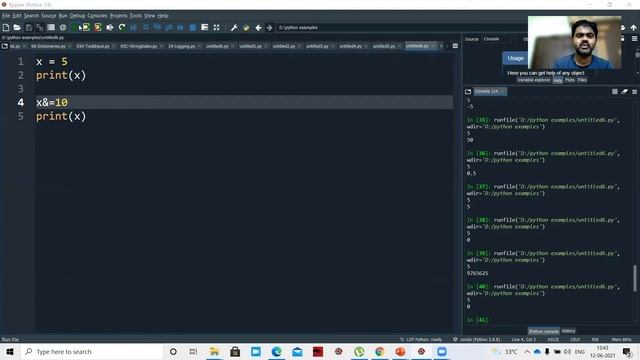The height and width of the screenshot is (360, 640).
Task: Open Search menu
Action: click(x=31, y=16)
